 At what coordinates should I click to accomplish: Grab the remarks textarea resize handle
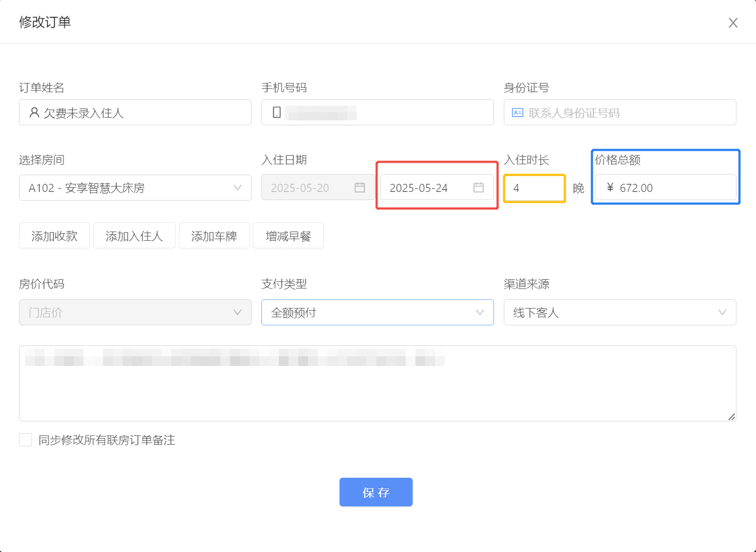coord(732,416)
